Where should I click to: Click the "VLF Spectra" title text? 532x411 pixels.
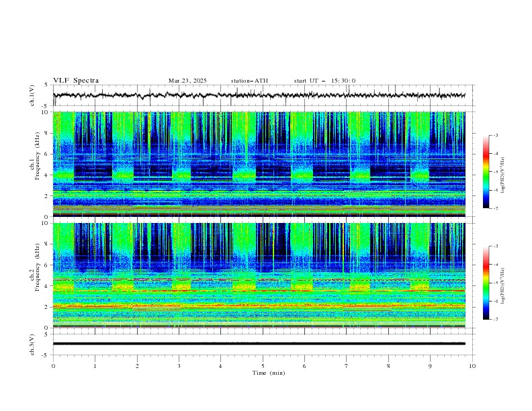(76, 81)
